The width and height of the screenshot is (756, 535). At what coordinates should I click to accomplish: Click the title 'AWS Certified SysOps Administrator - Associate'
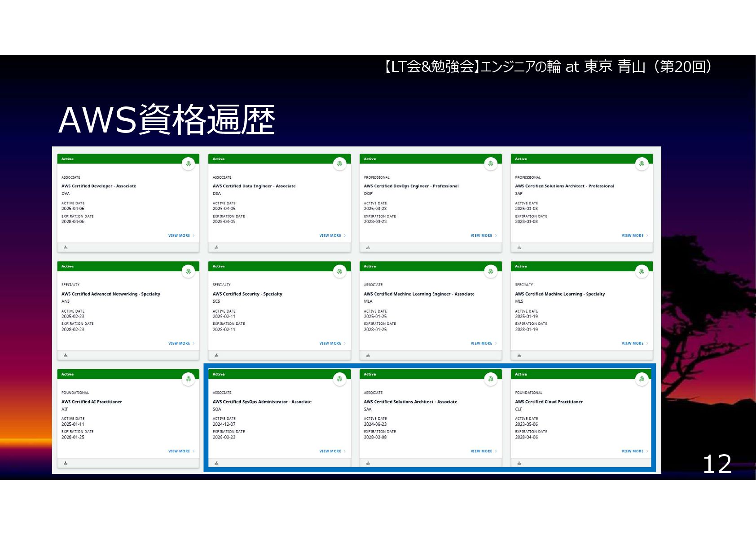click(262, 402)
